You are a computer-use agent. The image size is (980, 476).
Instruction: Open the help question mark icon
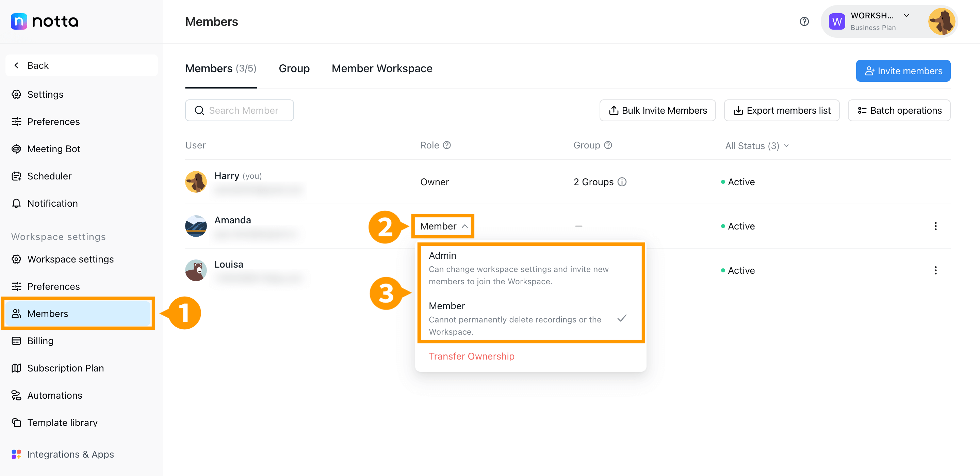(x=804, y=22)
